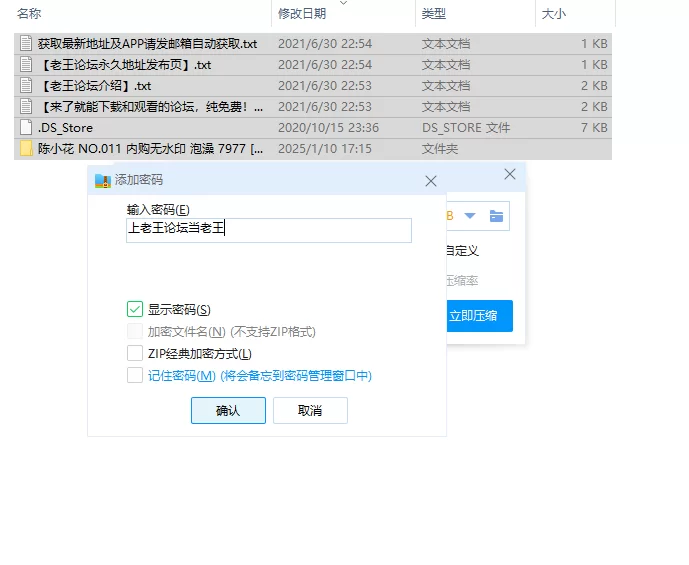The height and width of the screenshot is (565, 689).
Task: Sort by 名称 column header
Action: pyautogui.click(x=29, y=14)
